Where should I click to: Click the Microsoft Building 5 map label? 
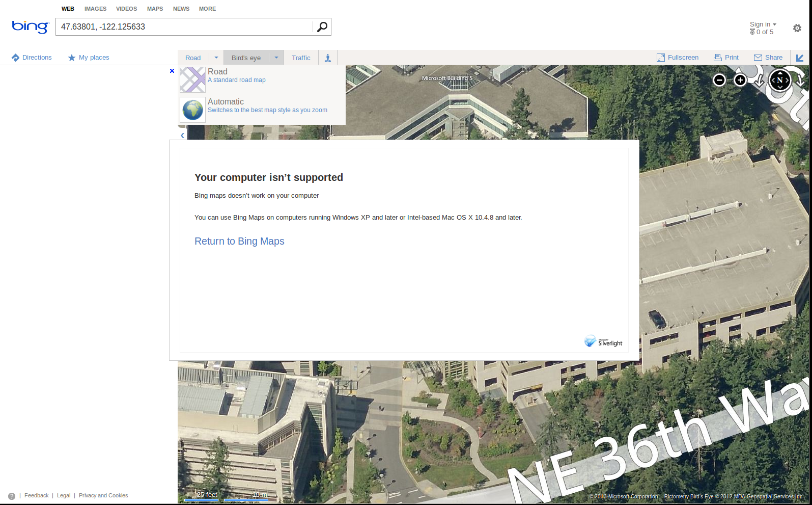[447, 78]
